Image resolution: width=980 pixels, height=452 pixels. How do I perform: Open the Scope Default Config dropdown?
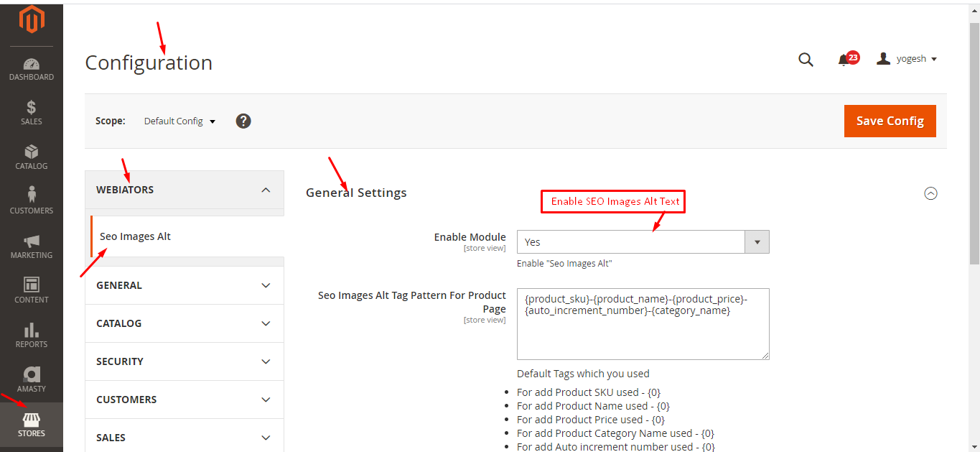tap(179, 121)
